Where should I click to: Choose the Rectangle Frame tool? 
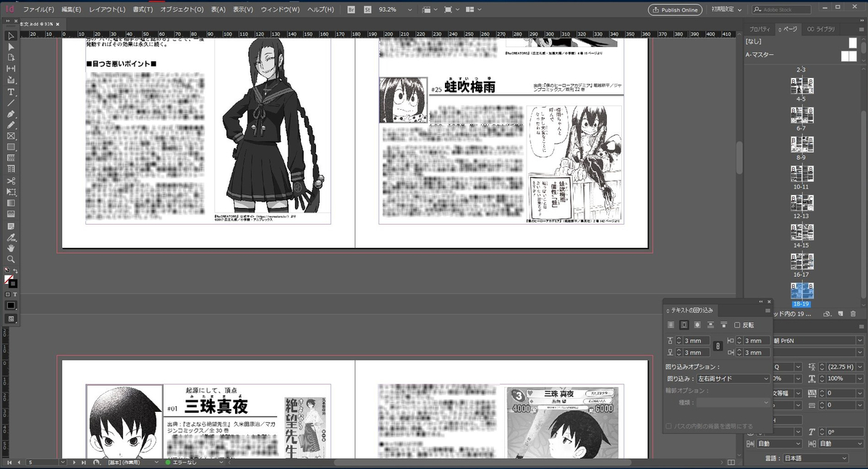pyautogui.click(x=11, y=136)
